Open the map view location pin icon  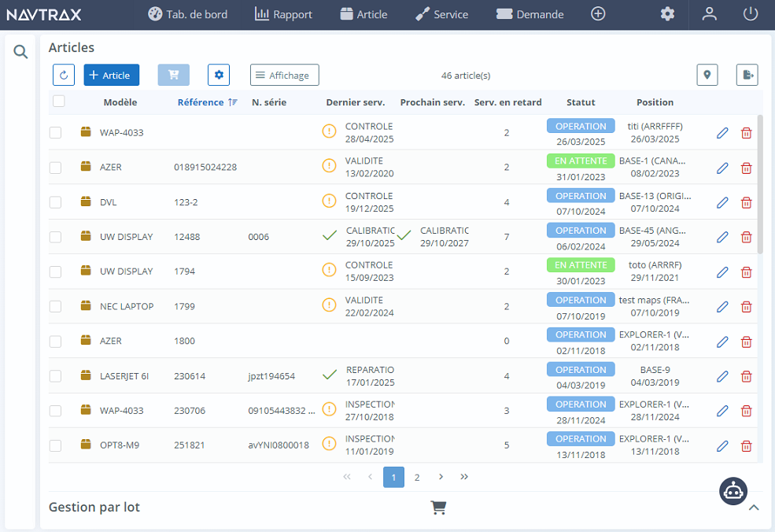pos(707,75)
